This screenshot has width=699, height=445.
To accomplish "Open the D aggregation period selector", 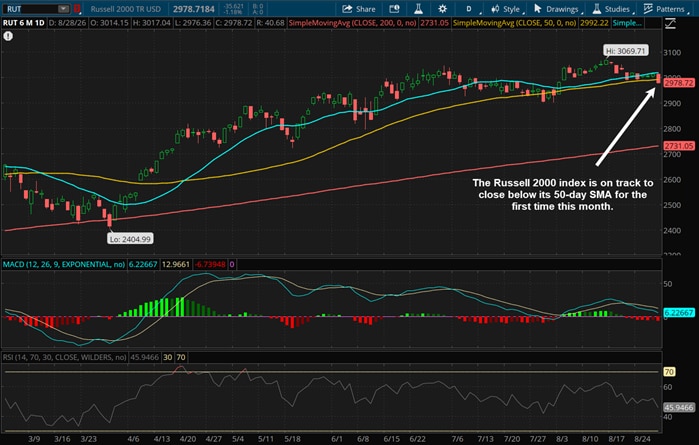I will pyautogui.click(x=469, y=9).
